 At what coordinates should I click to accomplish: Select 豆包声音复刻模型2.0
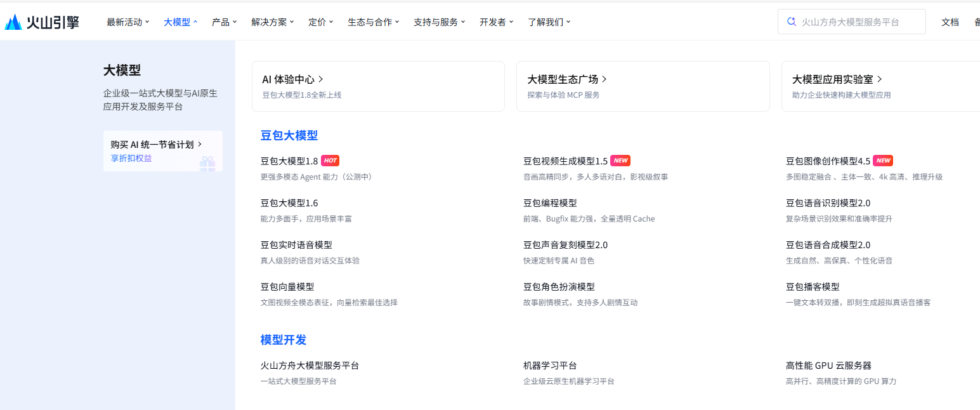565,245
